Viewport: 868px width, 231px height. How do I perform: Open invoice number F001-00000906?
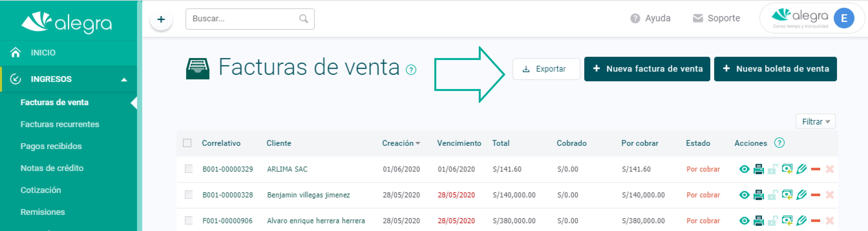pyautogui.click(x=228, y=221)
